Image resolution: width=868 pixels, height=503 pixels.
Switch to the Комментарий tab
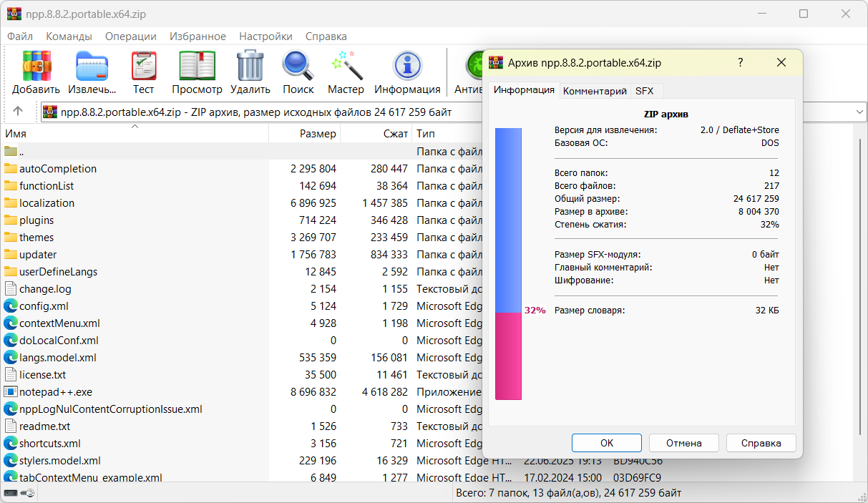[x=594, y=91]
